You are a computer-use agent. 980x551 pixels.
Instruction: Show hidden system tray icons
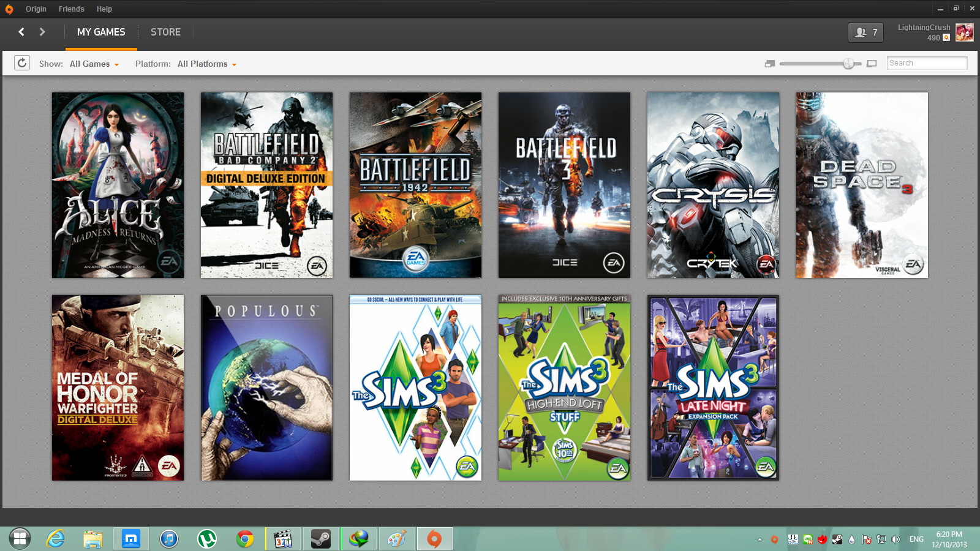click(x=759, y=539)
